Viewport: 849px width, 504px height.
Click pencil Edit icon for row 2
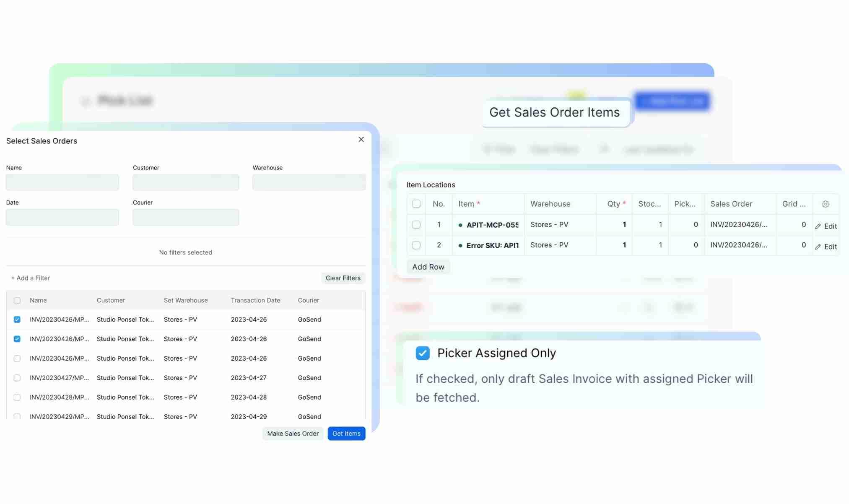pos(818,247)
